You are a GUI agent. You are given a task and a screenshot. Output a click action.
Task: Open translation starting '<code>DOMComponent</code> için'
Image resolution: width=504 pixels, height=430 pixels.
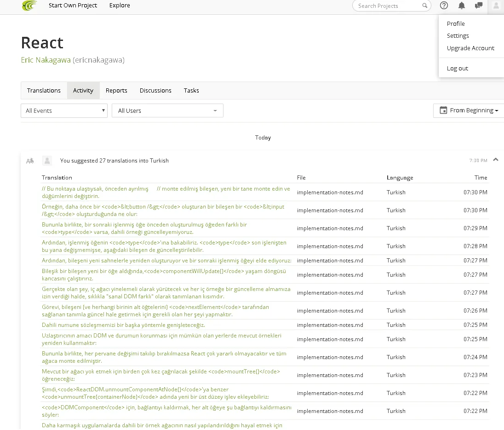click(x=166, y=411)
